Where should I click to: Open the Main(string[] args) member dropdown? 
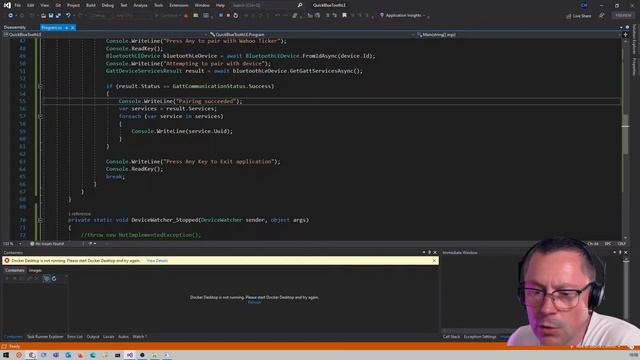518,35
